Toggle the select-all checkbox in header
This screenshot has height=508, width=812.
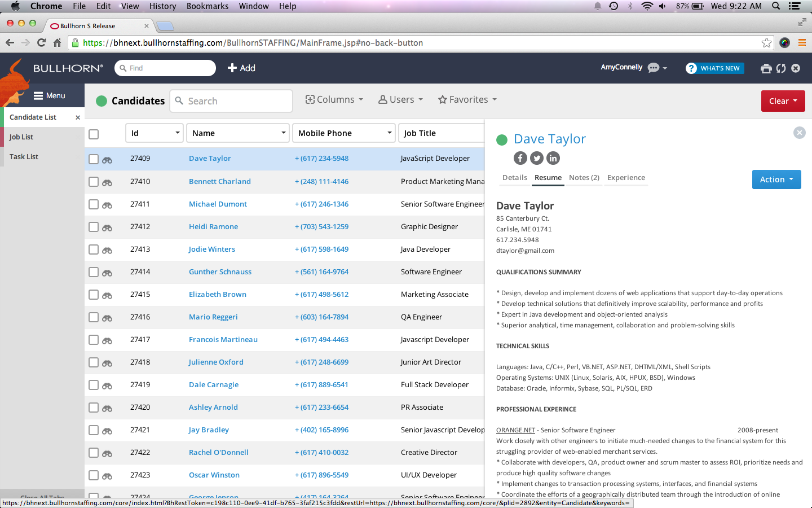pos(94,134)
